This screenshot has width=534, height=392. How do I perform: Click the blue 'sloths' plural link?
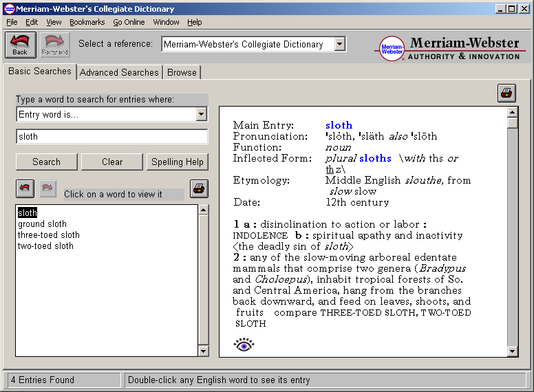[375, 158]
